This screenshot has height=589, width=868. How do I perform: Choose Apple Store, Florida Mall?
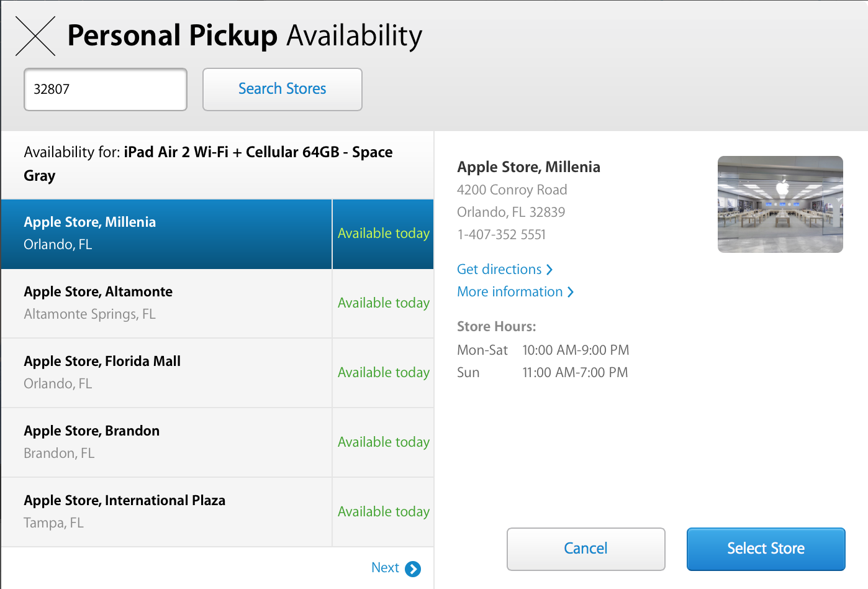[166, 373]
